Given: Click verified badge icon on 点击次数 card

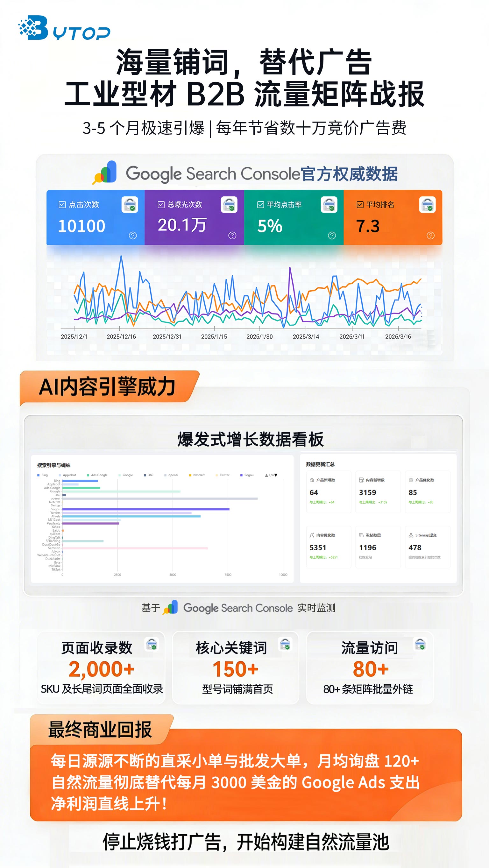Looking at the screenshot, I should coord(130,205).
